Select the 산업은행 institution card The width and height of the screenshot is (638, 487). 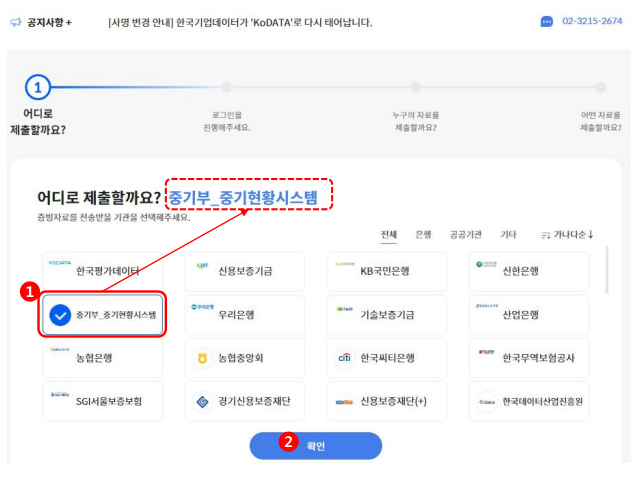tap(529, 315)
